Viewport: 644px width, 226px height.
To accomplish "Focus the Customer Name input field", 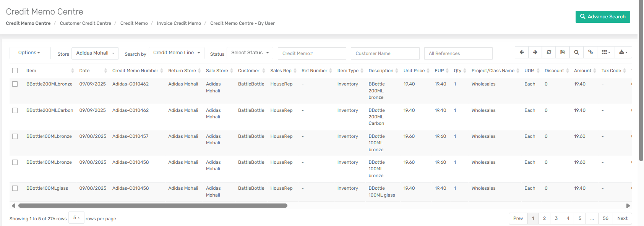I will click(385, 53).
